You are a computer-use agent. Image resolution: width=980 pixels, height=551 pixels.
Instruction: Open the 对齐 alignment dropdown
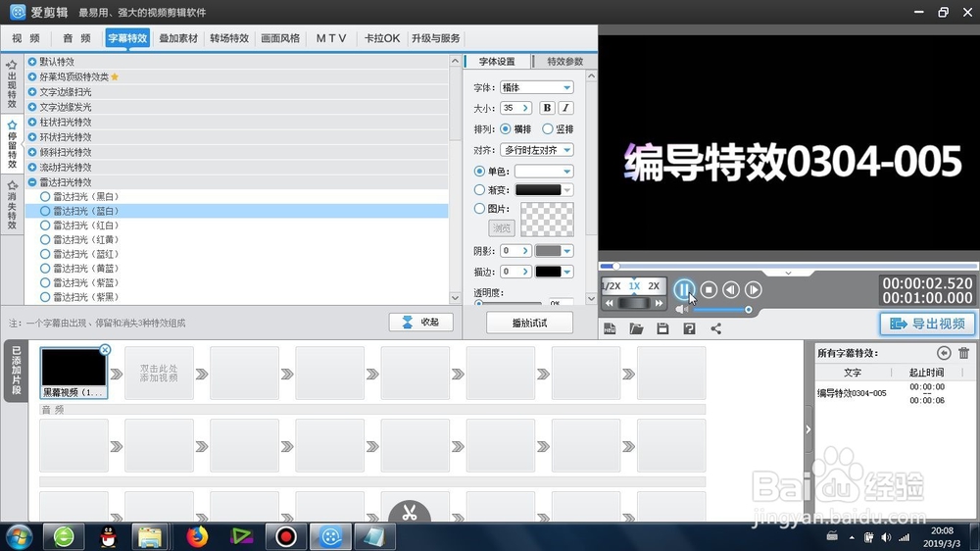pyautogui.click(x=566, y=150)
